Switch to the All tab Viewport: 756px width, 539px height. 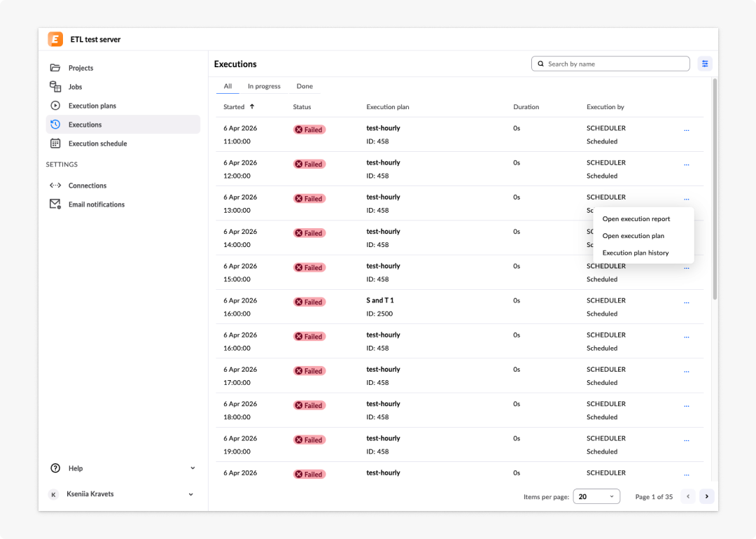click(x=227, y=86)
